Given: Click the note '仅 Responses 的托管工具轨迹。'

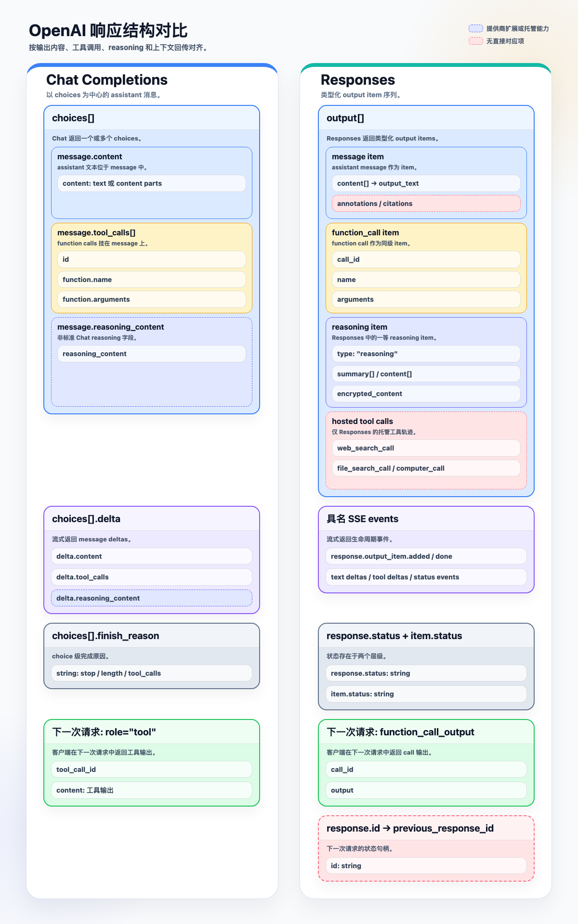Looking at the screenshot, I should pyautogui.click(x=376, y=432).
